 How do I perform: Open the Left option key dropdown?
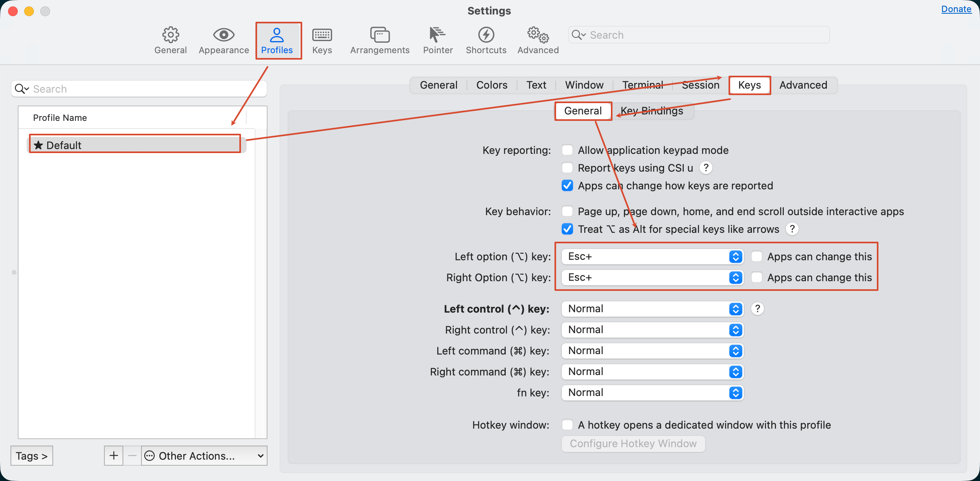coord(652,257)
